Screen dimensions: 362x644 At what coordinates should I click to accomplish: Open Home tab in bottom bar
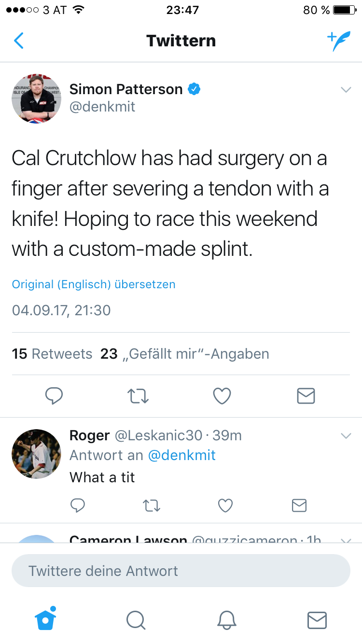pyautogui.click(x=46, y=619)
